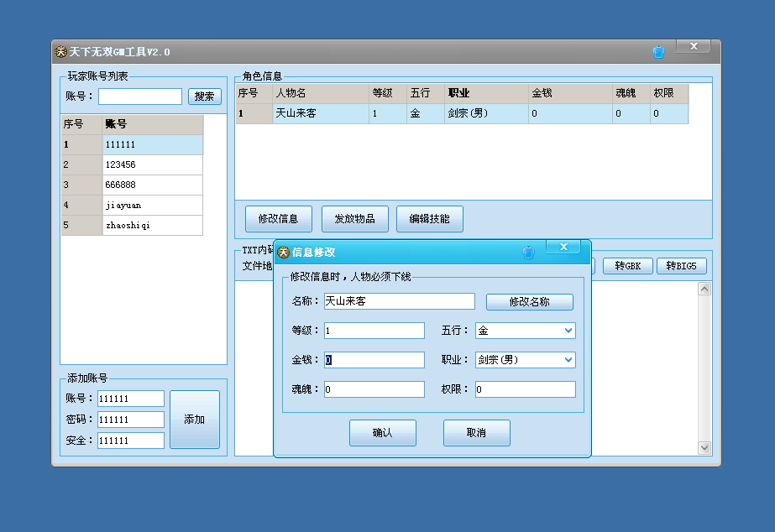Cancel the dialog with 取消

[x=476, y=433]
